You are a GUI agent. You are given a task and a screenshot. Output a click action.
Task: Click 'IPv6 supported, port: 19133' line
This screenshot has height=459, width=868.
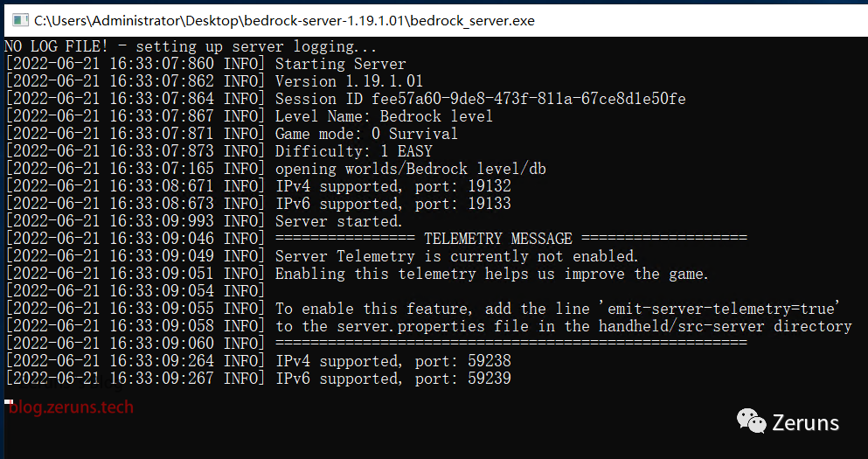click(x=258, y=203)
